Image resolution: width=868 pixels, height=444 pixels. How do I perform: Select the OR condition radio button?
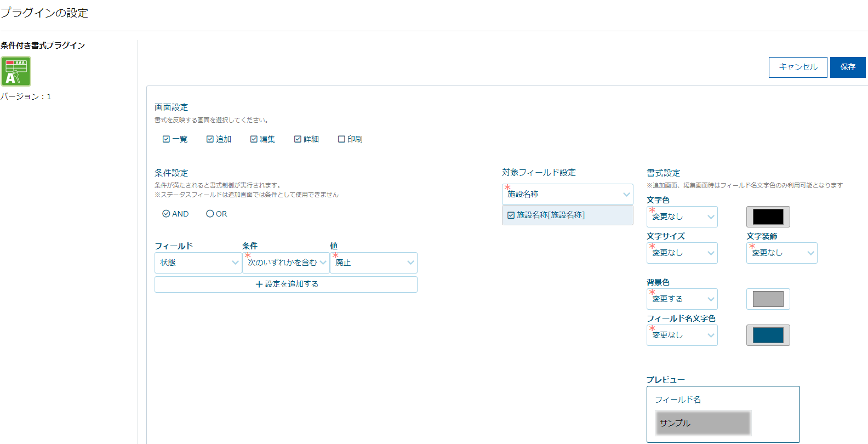210,214
